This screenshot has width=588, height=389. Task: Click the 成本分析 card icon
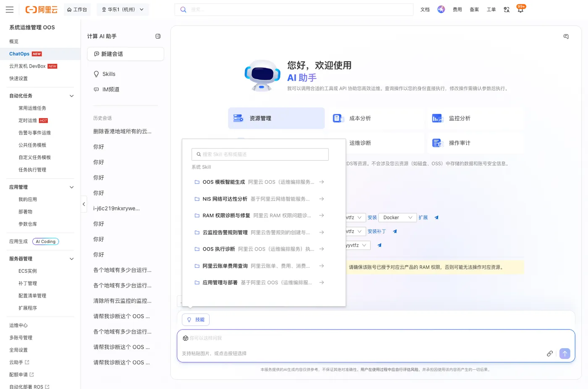[338, 118]
